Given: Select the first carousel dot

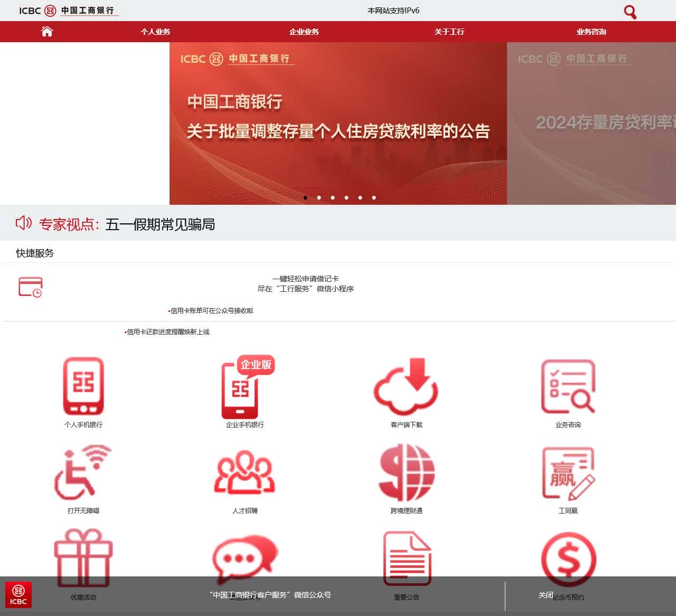Looking at the screenshot, I should click(x=305, y=197).
